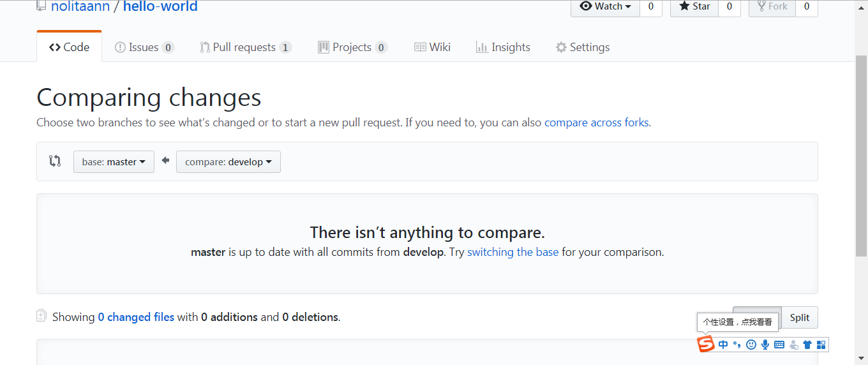Go to the hello-world repository link
The width and height of the screenshot is (868, 365).
pyautogui.click(x=160, y=6)
